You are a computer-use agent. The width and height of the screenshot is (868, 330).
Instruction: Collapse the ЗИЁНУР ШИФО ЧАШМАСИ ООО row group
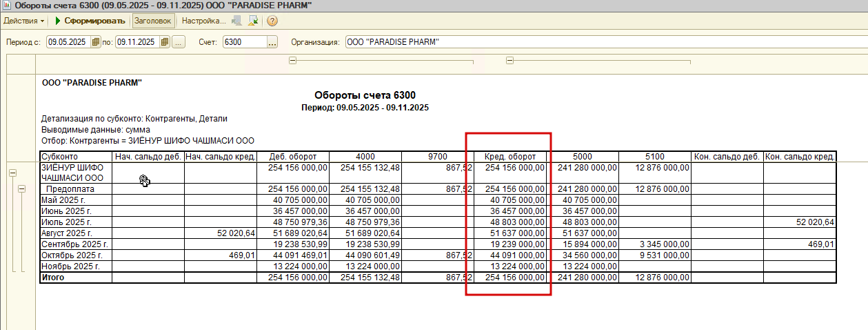[11, 172]
